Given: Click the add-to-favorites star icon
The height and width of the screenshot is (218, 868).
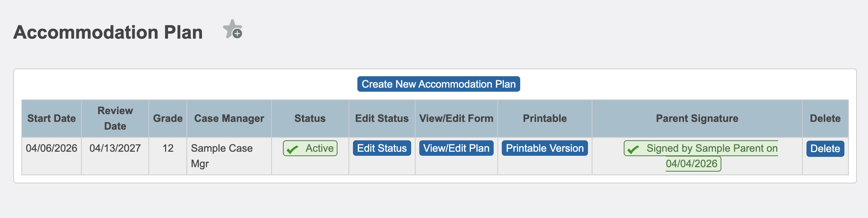Looking at the screenshot, I should (232, 29).
